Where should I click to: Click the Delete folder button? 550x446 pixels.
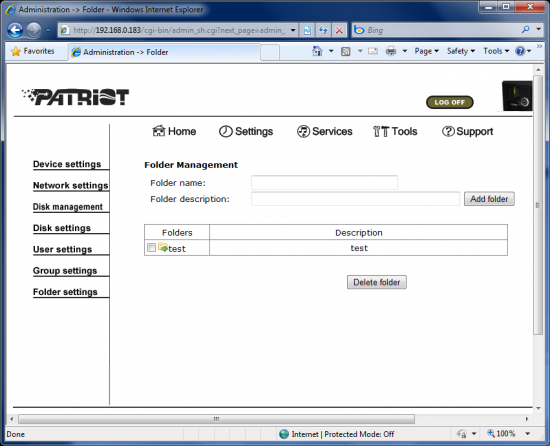pos(377,282)
